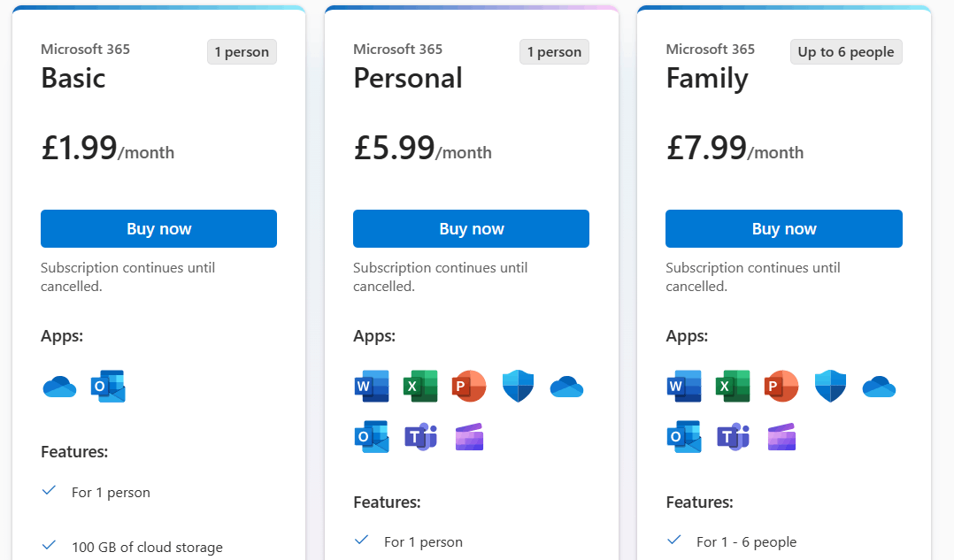The image size is (954, 560).
Task: Click the "1 person" badge on Personal plan
Action: pyautogui.click(x=554, y=52)
